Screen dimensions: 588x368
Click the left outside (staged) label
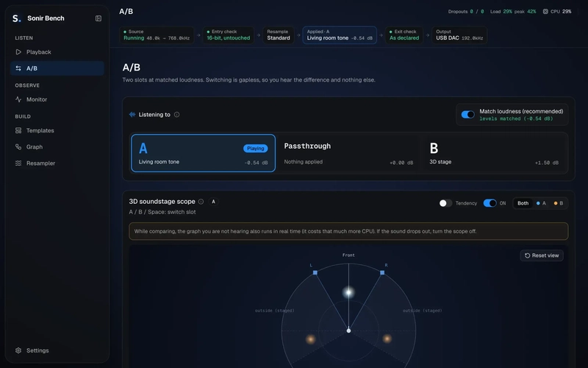[x=274, y=311]
